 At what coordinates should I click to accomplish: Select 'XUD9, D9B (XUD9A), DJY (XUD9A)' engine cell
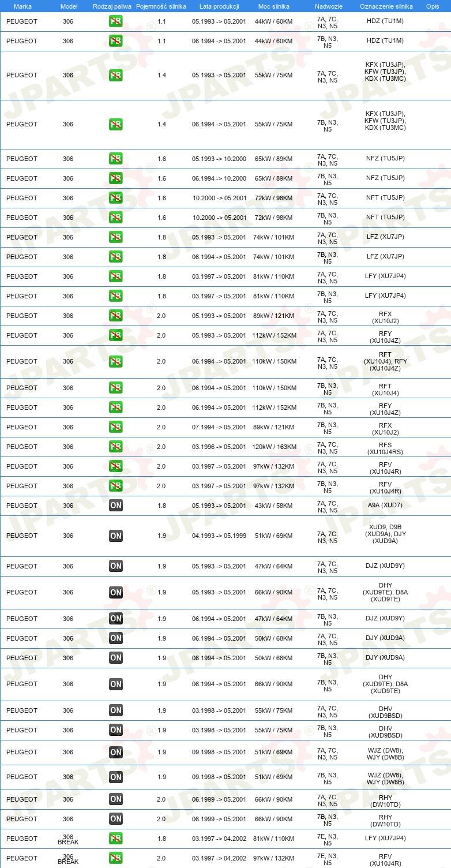[x=386, y=534]
